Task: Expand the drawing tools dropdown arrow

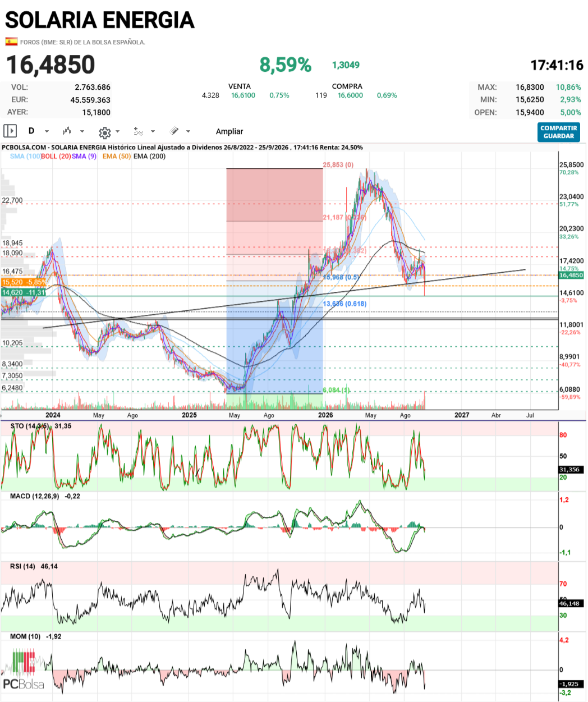Action: [189, 131]
